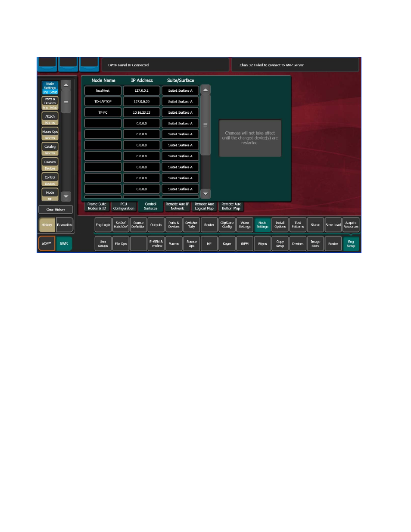Choose Suite/Surface for localHost row
Viewport: 411px width, 532px height.
pyautogui.click(x=180, y=90)
